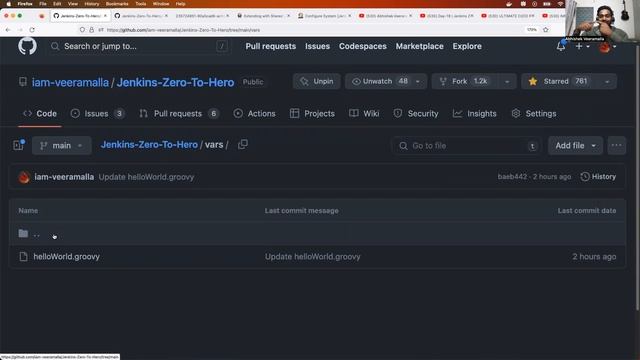Open iam-veeramalla commit author link
Viewport: 640px width, 360px height.
[x=64, y=177]
